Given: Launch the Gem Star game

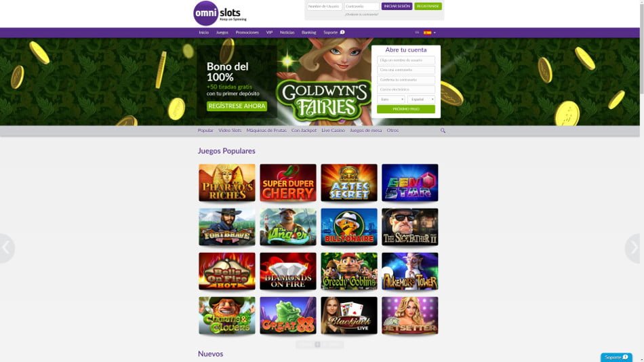Looking at the screenshot, I should click(409, 183).
